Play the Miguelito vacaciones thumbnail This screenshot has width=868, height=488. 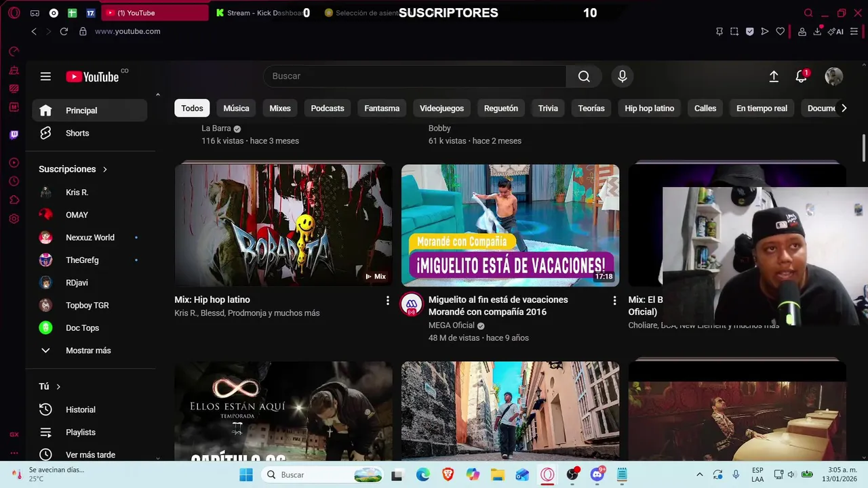tap(510, 225)
